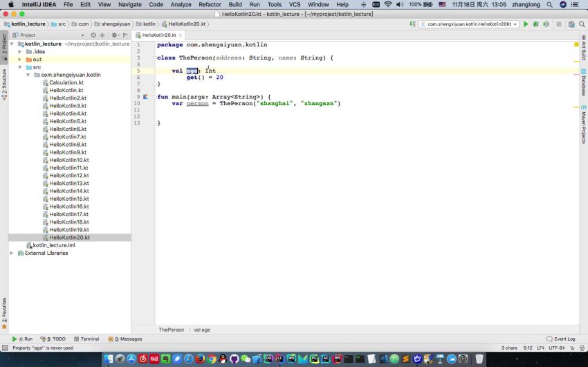The image size is (588, 367).
Task: Open macOS Notification Center icon
Action: click(574, 5)
